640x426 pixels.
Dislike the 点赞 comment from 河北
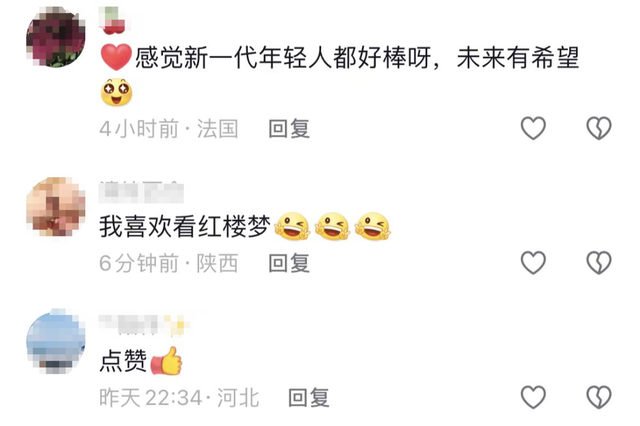click(599, 397)
